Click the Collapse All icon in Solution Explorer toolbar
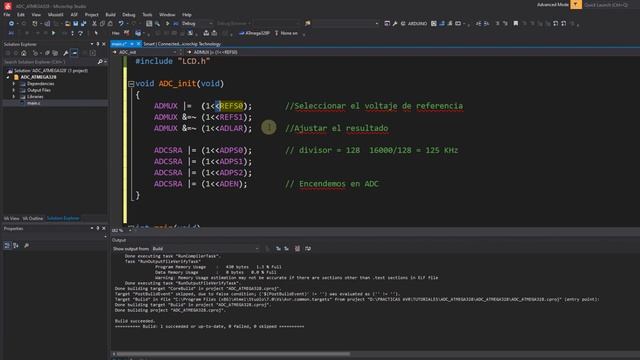Screen dimensions: 640x360 point(47,53)
